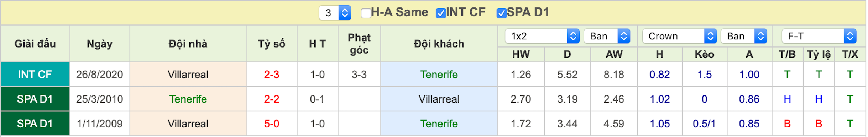The width and height of the screenshot is (868, 137).
Task: Expand the Ban dropdown next to 1x2
Action: [607, 36]
